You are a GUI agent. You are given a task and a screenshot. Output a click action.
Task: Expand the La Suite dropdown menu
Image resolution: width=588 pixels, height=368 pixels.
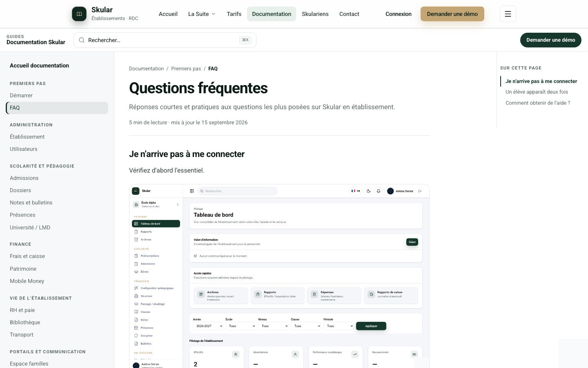(202, 14)
